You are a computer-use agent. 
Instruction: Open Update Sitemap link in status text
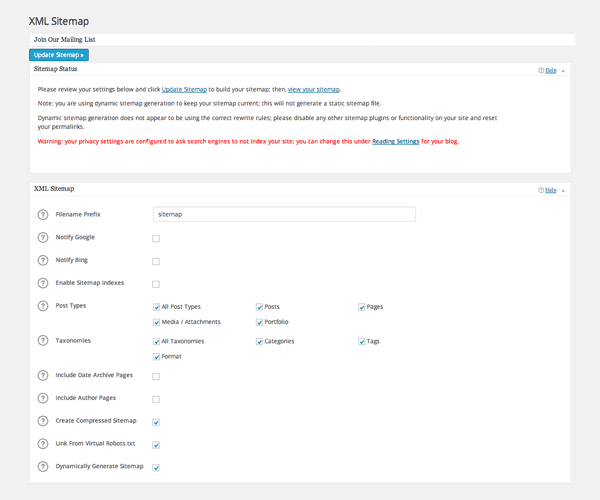click(x=184, y=90)
